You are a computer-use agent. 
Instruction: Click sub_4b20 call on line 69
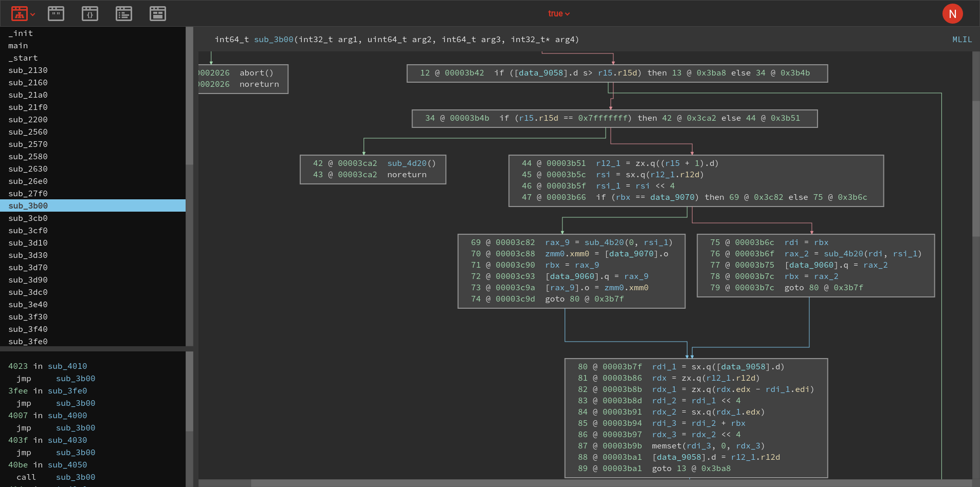pyautogui.click(x=604, y=242)
